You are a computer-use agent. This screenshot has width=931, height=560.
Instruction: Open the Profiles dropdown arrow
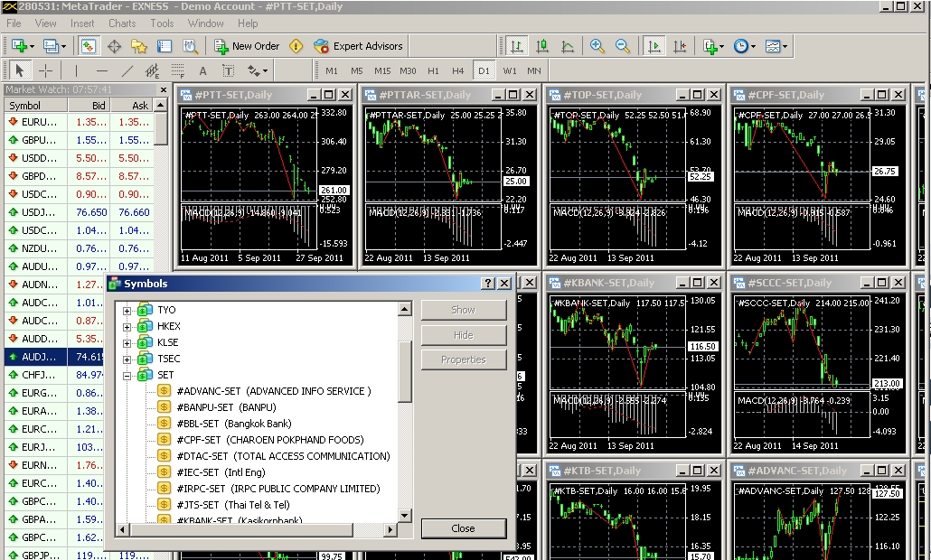tap(63, 46)
